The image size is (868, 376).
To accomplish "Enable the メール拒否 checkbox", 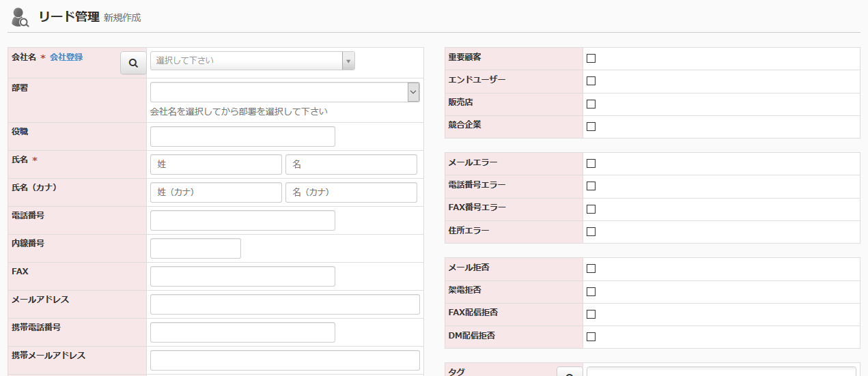I will click(x=591, y=269).
